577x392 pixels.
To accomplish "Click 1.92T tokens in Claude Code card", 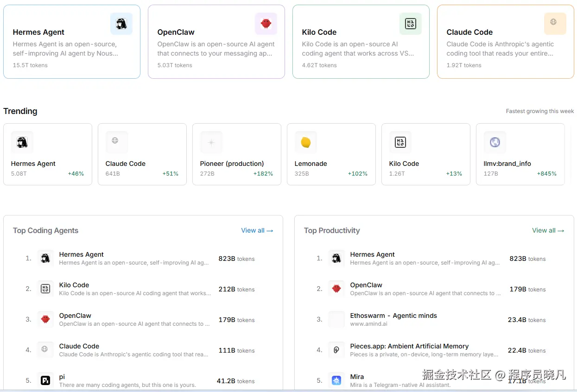I will coord(464,65).
